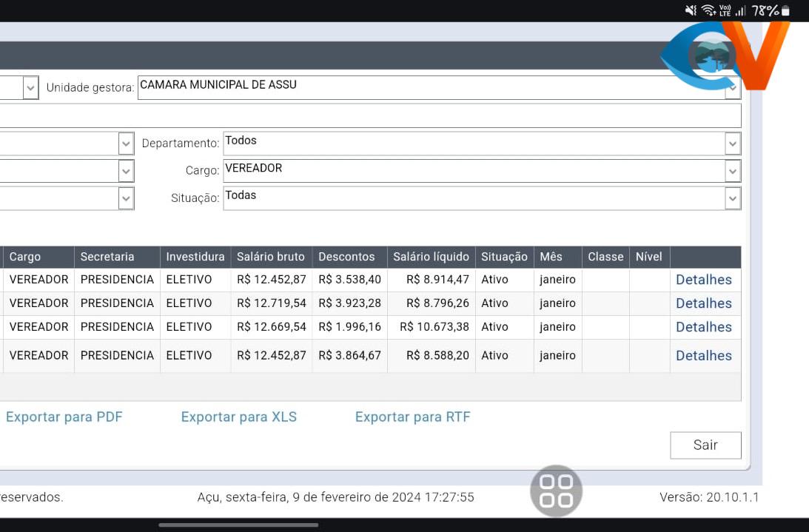Open Detalhes for the R$ 8.588,20 row
809x532 pixels.
703,356
